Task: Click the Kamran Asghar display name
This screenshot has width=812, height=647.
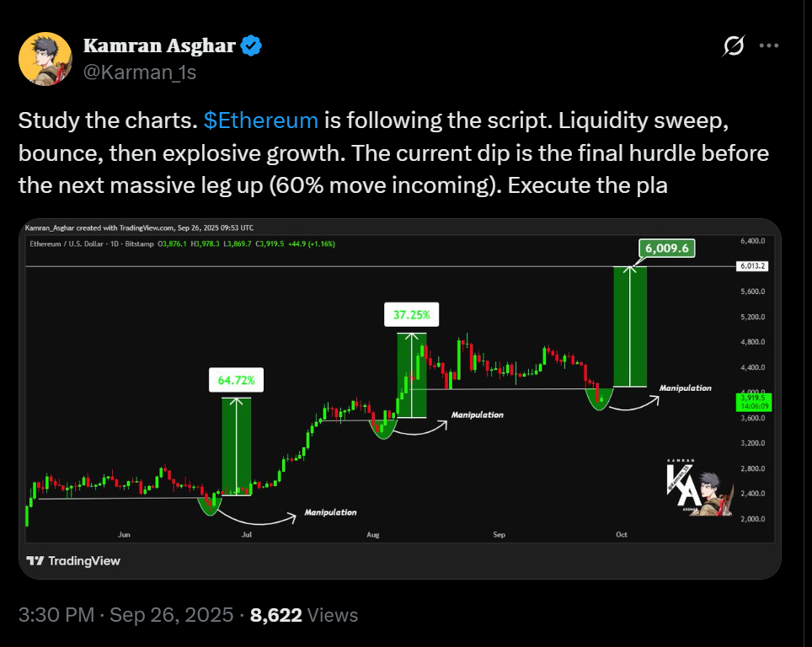Action: 159,45
